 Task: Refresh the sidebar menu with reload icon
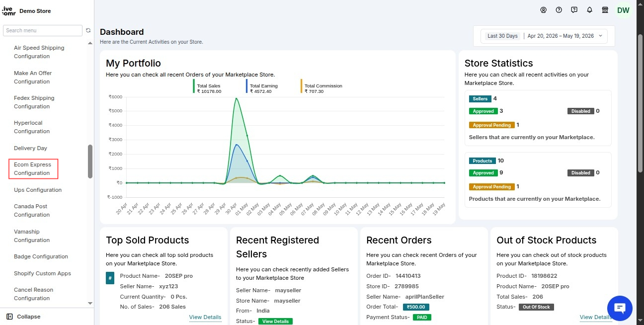click(x=88, y=30)
